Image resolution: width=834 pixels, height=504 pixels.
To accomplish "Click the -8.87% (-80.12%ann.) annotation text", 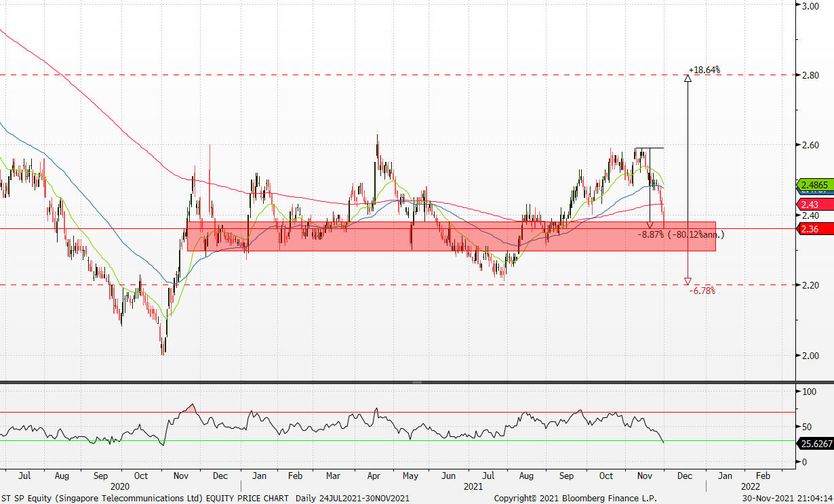I will (681, 234).
